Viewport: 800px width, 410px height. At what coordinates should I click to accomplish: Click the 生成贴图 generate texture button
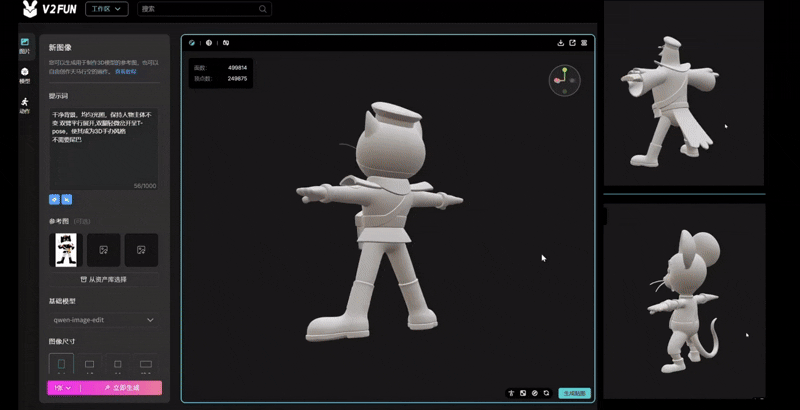click(x=574, y=393)
